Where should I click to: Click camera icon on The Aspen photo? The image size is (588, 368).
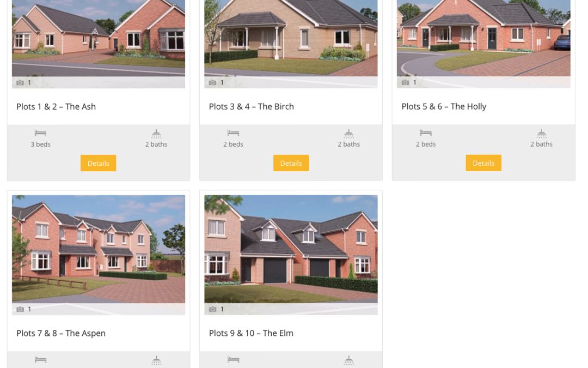[x=20, y=309]
